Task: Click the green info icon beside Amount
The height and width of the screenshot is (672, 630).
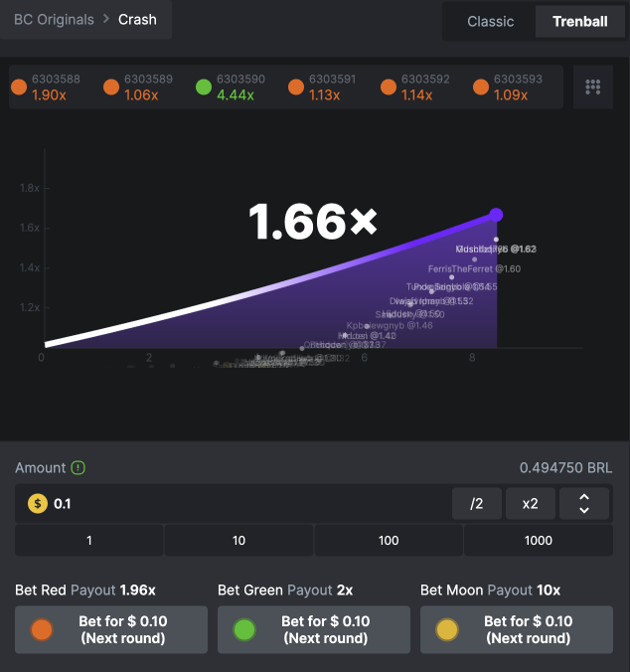Action: click(x=78, y=467)
